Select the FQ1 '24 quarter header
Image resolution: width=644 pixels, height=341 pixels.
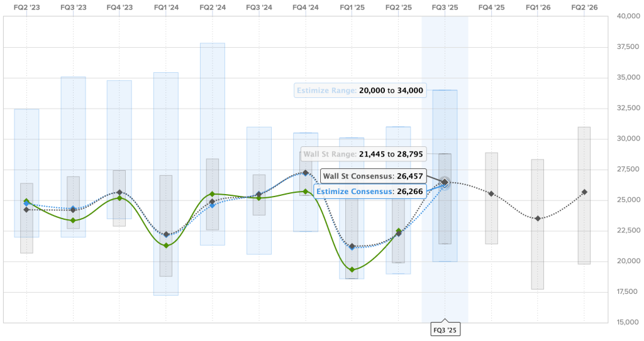click(166, 7)
